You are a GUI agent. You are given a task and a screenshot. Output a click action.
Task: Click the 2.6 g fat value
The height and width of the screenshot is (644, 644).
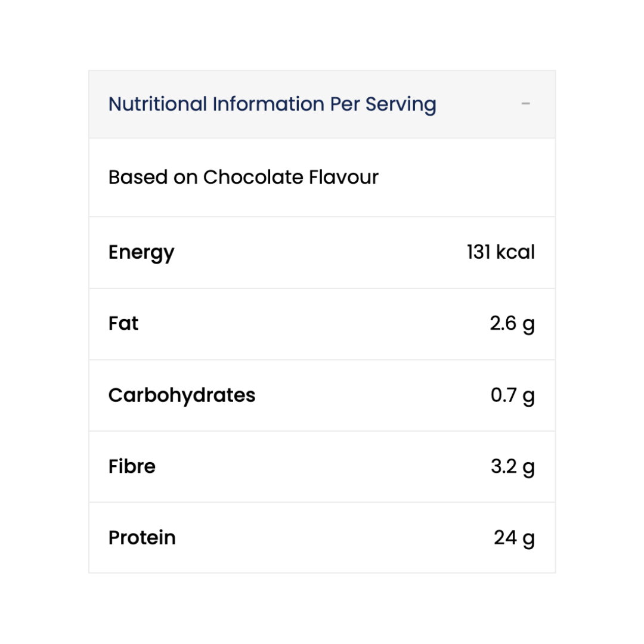[512, 324]
